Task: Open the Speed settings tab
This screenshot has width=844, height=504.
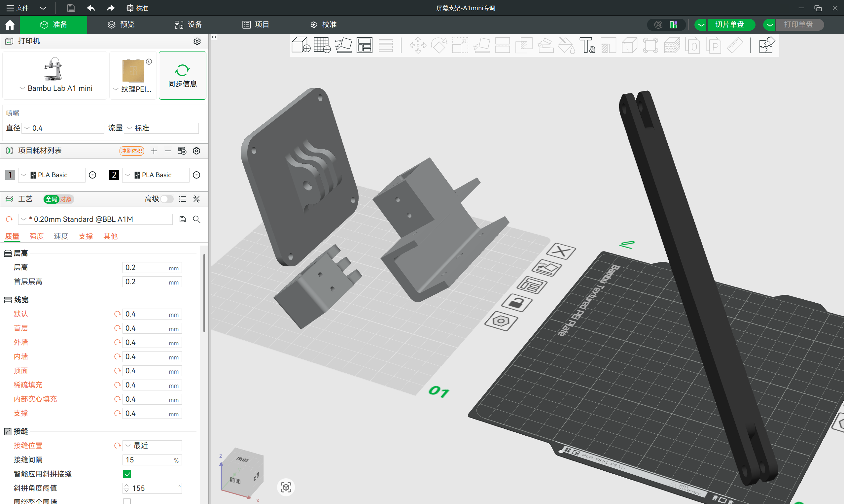Action: [61, 236]
